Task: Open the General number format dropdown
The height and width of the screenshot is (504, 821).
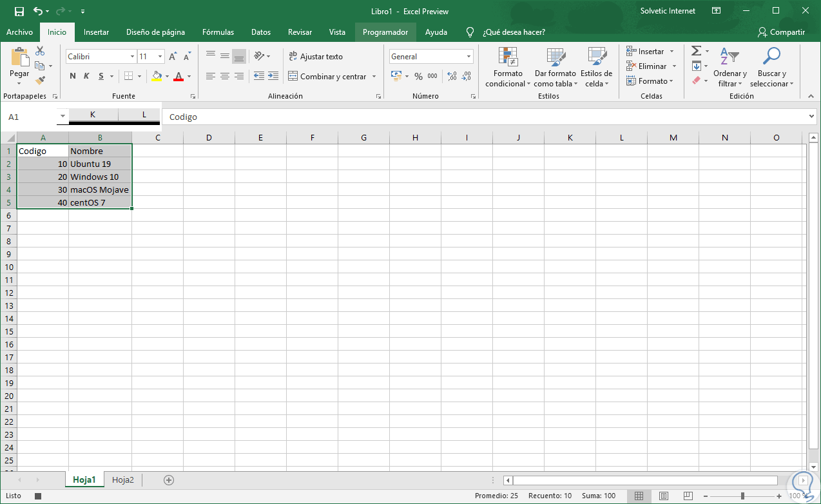Action: pos(468,57)
